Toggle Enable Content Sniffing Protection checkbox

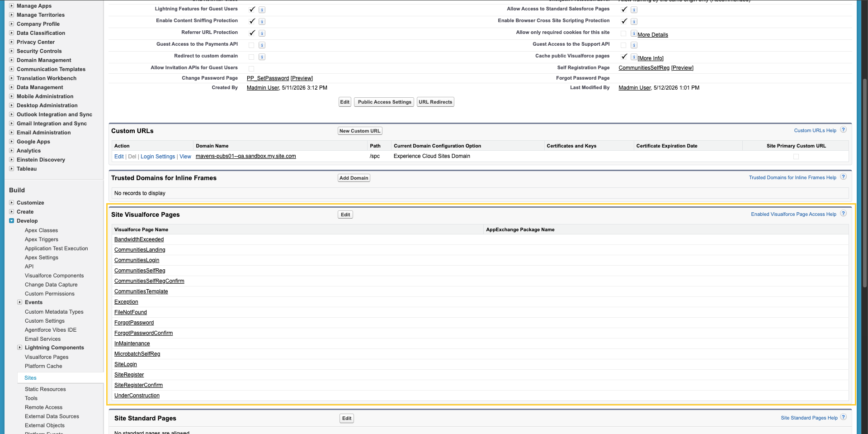252,21
